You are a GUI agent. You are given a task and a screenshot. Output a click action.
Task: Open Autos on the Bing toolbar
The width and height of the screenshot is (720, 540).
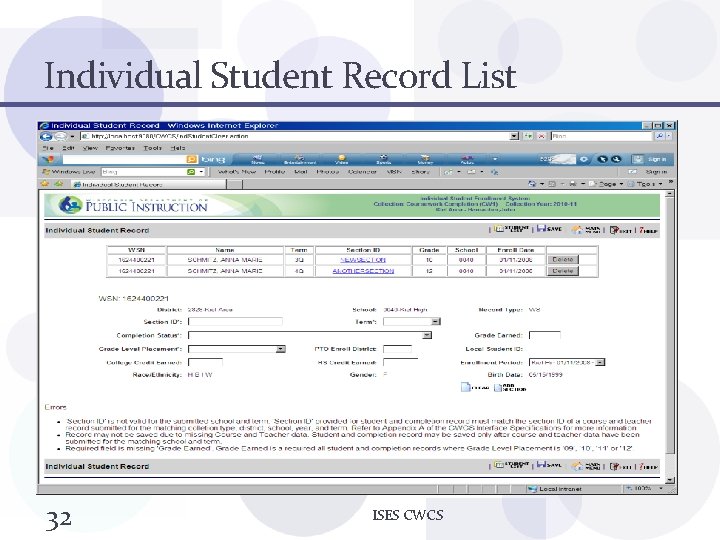click(467, 159)
